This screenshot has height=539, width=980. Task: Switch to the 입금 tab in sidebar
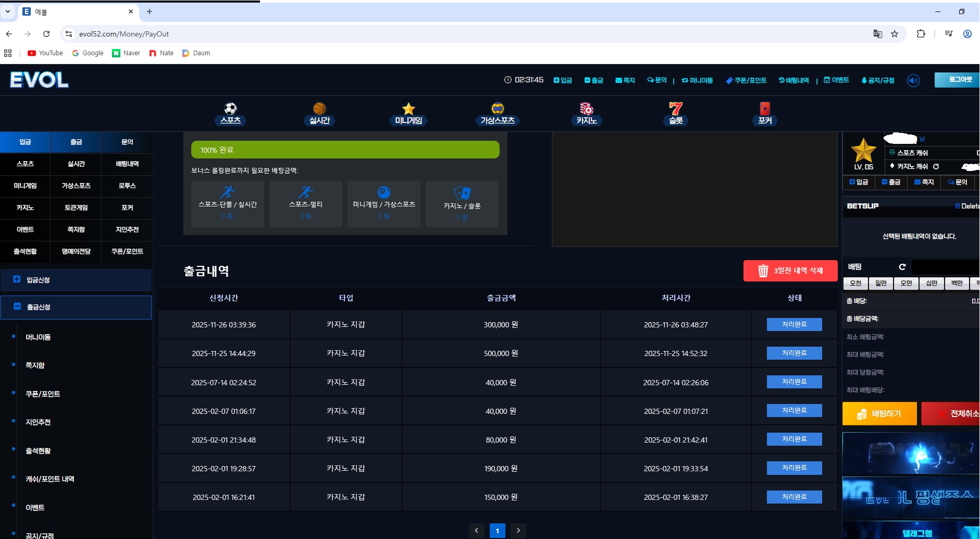coord(25,142)
